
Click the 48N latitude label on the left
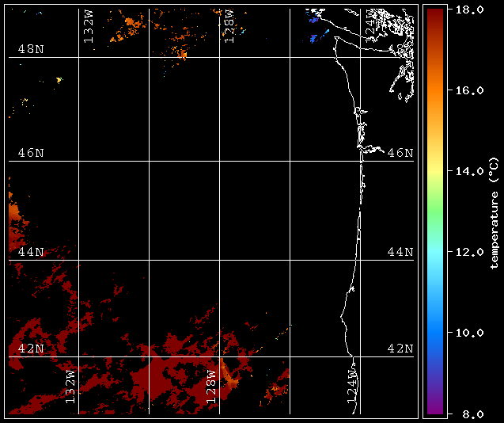tap(31, 49)
